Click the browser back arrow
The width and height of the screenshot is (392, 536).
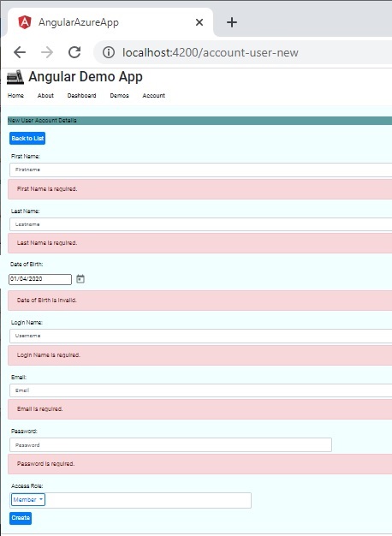20,52
